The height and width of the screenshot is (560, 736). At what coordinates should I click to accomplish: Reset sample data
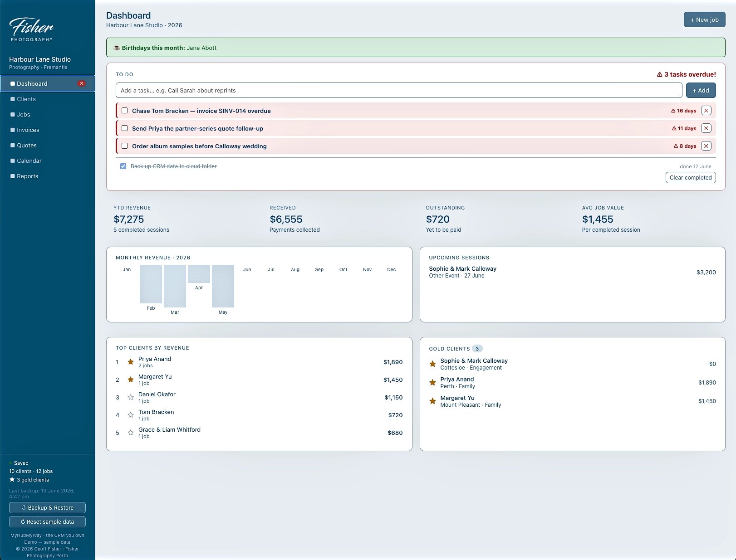coord(47,521)
